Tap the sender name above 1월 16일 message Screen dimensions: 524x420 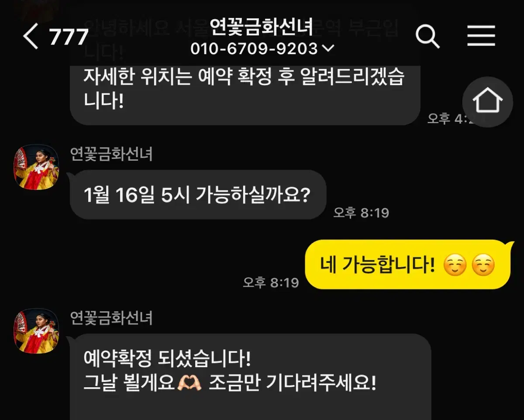tap(112, 154)
